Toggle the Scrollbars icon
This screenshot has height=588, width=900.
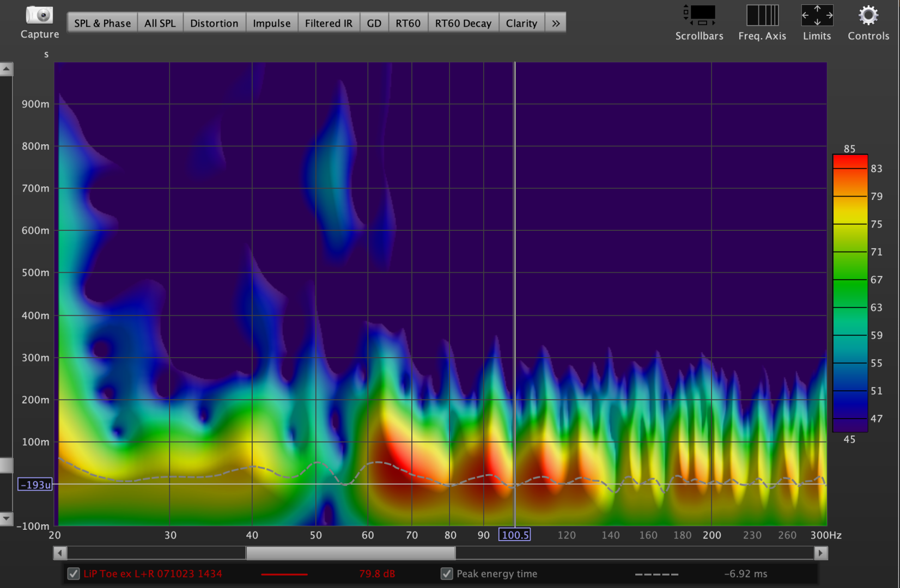700,15
